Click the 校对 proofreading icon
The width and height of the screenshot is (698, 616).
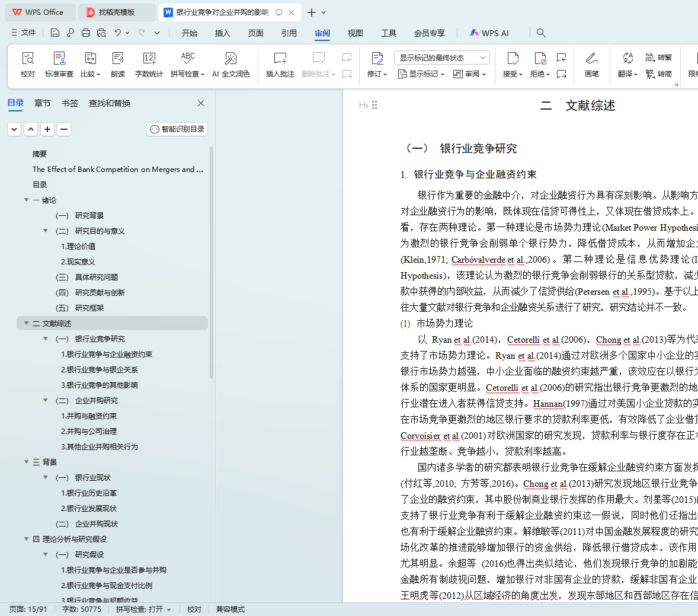click(28, 64)
